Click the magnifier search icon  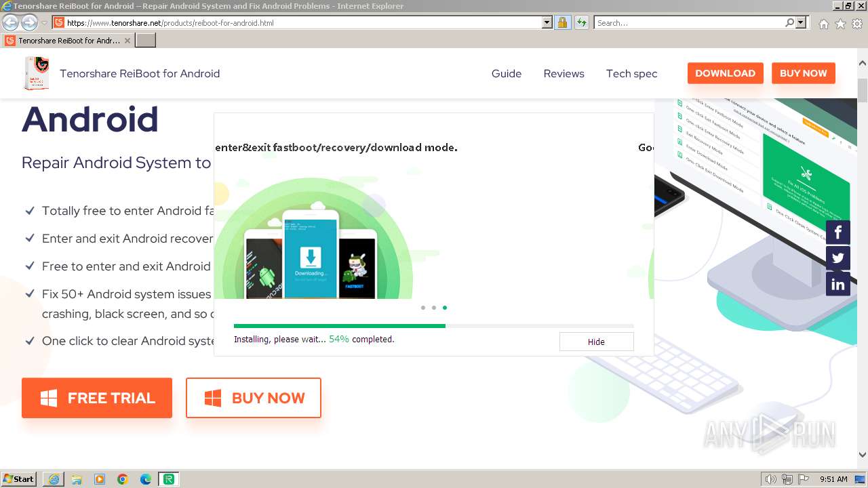(789, 22)
